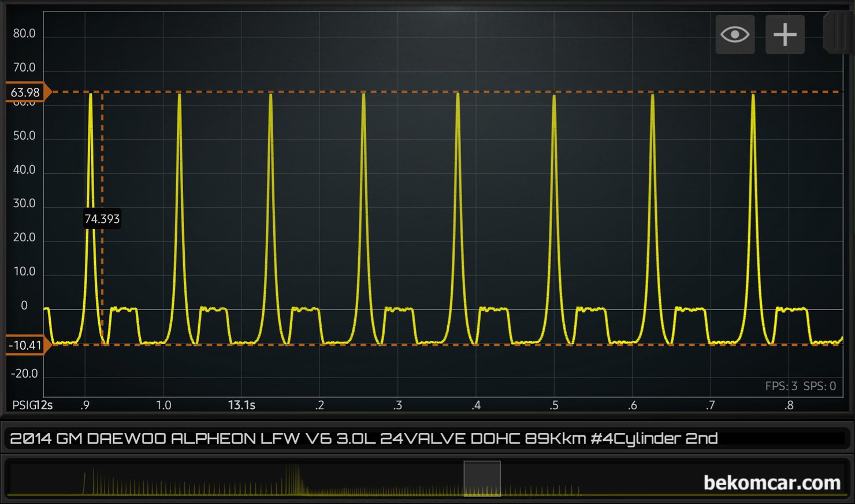Click the first waveform peak's tip

click(x=91, y=94)
